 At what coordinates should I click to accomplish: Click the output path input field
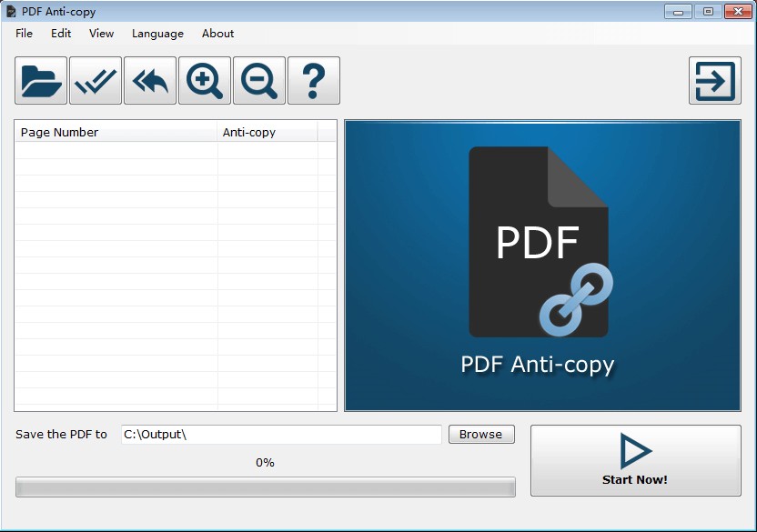282,435
